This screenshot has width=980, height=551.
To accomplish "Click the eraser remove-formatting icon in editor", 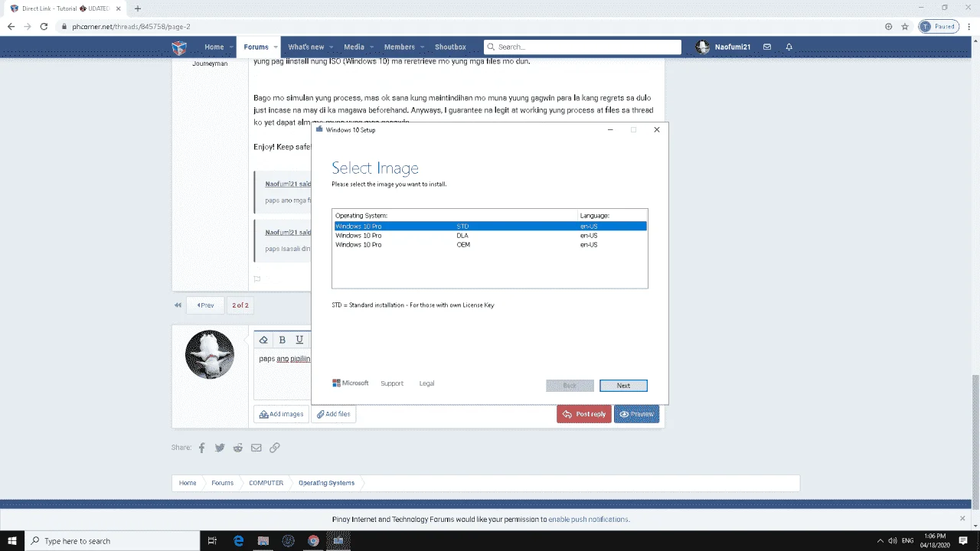I will tap(263, 340).
